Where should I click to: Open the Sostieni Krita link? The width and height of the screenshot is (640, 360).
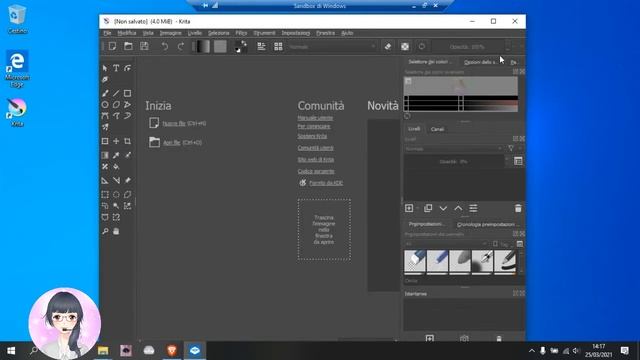pos(312,136)
